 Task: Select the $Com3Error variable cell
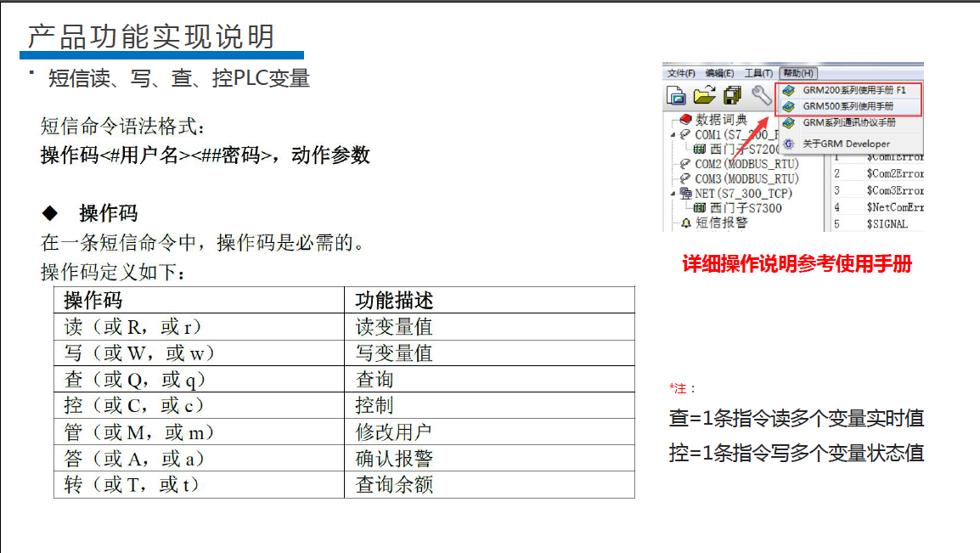[895, 190]
